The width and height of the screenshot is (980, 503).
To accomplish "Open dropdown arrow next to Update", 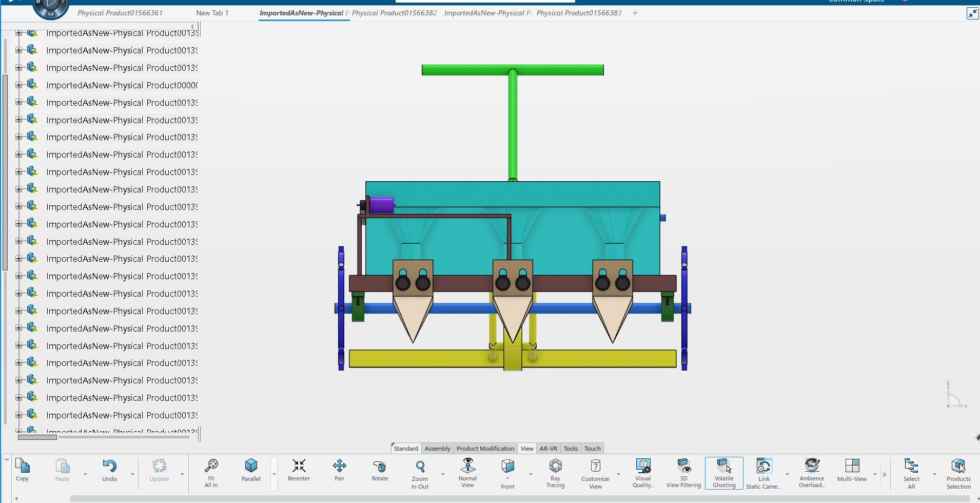I will (x=182, y=474).
